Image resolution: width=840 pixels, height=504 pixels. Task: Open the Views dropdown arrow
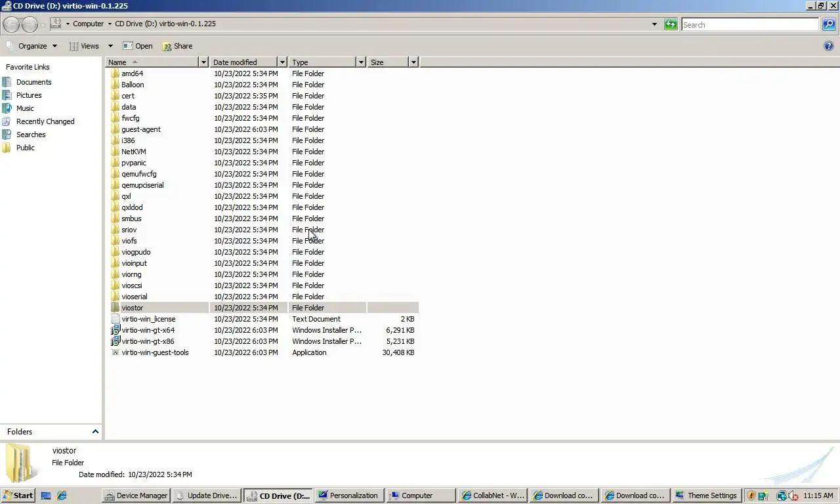click(x=110, y=46)
